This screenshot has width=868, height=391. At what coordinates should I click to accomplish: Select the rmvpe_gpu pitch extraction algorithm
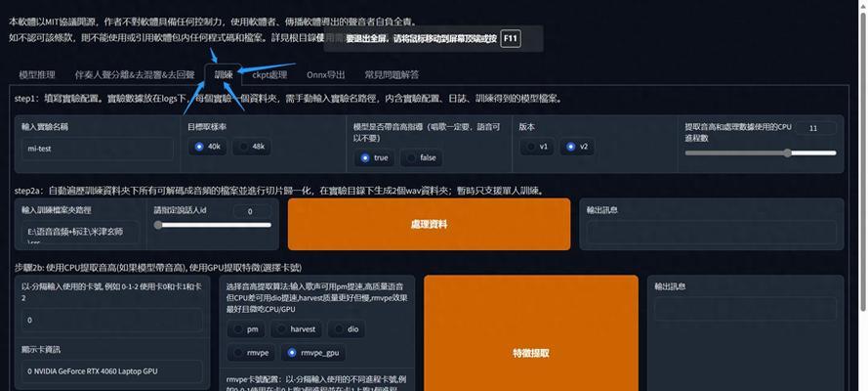[x=313, y=353]
